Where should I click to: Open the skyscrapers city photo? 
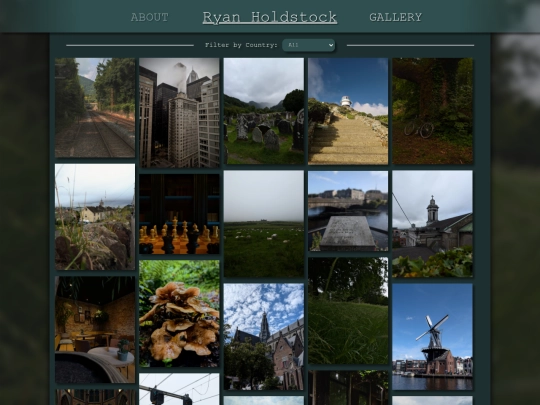(x=179, y=113)
